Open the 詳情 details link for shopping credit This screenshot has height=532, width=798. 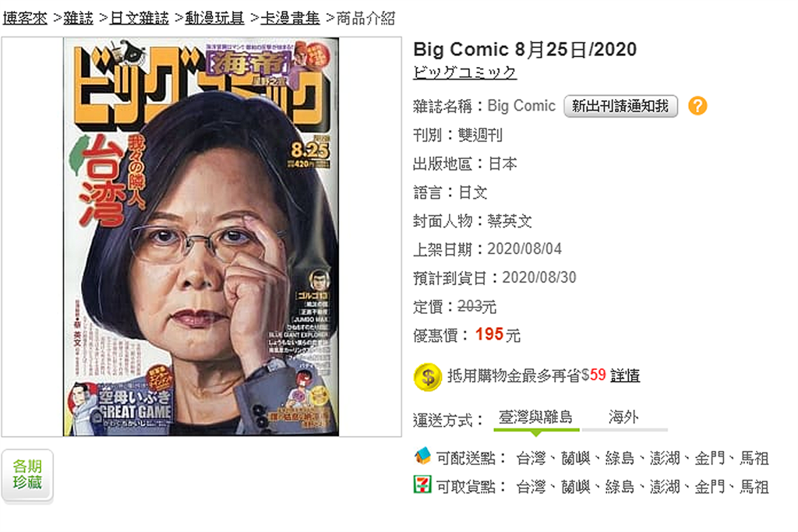tap(625, 375)
